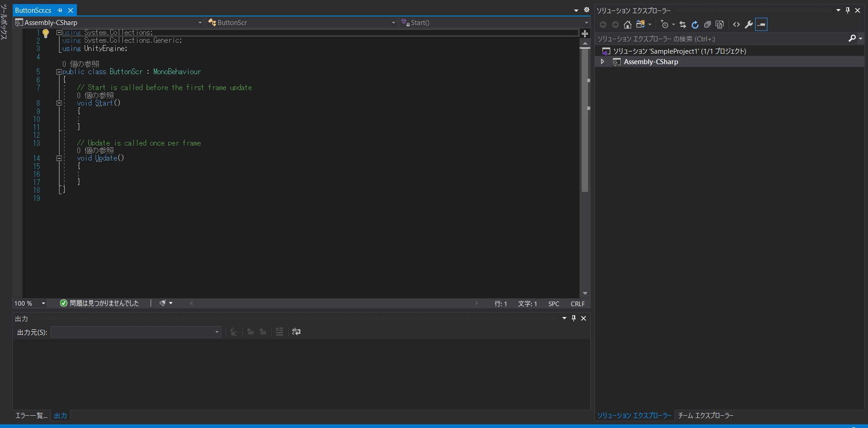Screen dimensions: 868x428
Task: Switch to the エラー一覧 tab
Action: (x=30, y=415)
